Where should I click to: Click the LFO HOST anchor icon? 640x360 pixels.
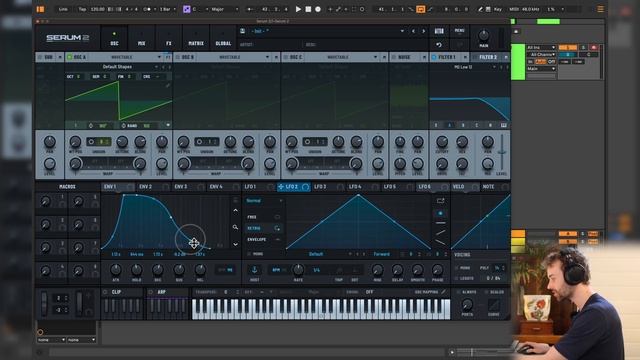(254, 270)
